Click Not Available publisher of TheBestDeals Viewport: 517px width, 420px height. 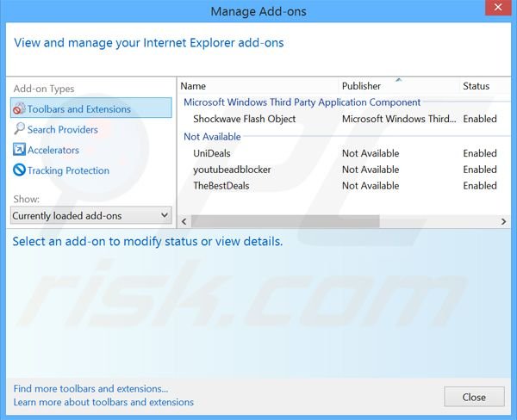371,185
